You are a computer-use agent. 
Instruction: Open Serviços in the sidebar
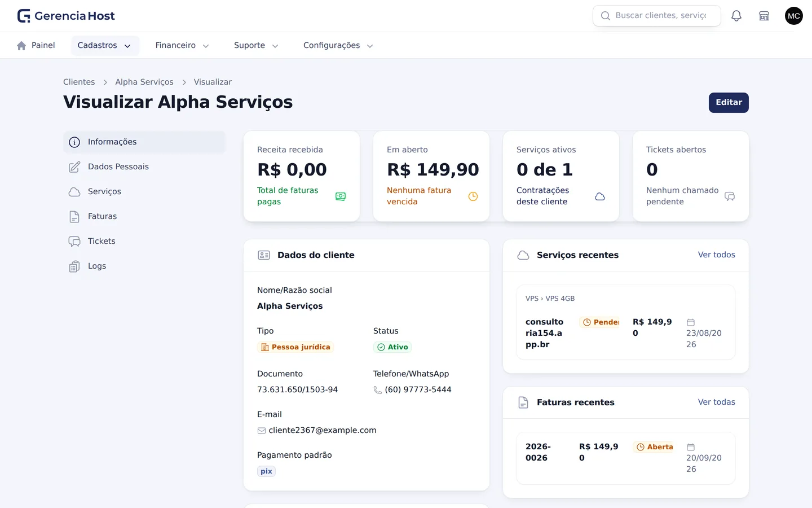coord(144,192)
